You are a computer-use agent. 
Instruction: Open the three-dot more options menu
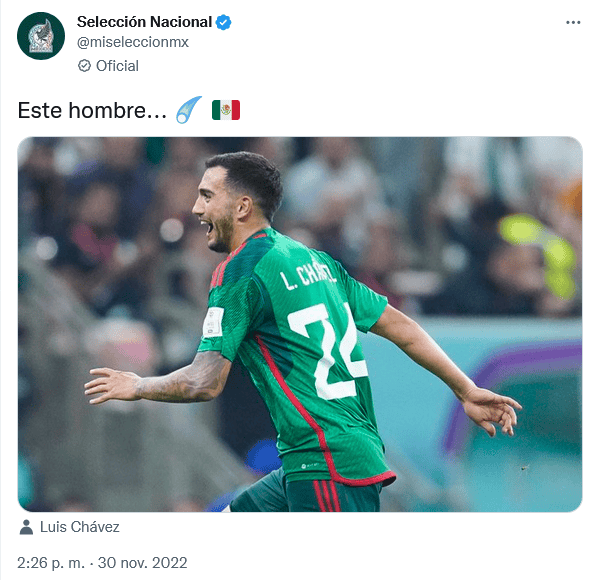tap(573, 23)
